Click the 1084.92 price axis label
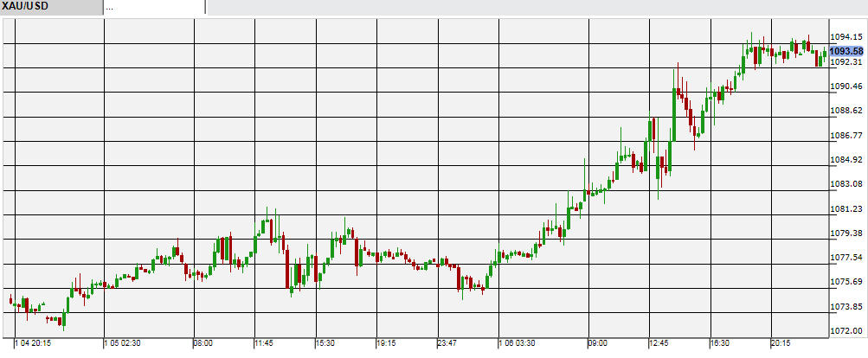 pos(845,160)
